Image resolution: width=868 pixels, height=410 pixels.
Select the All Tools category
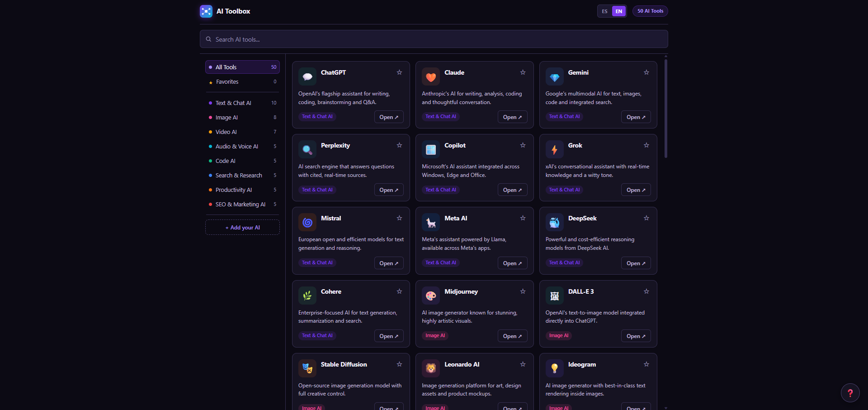242,67
